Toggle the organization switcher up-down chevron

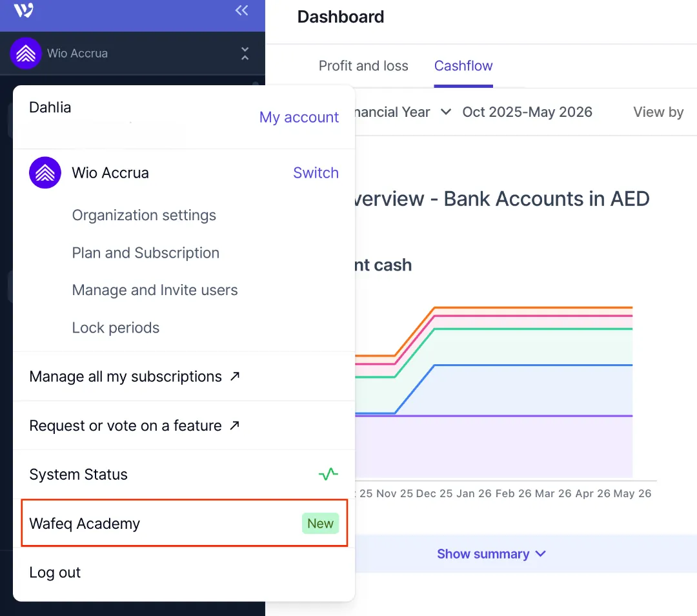[245, 54]
